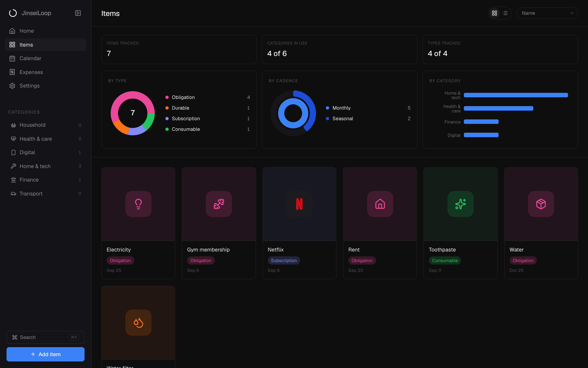Click the Seasonal cadence legend dot
Screen dimensions: 588x368
click(327, 119)
